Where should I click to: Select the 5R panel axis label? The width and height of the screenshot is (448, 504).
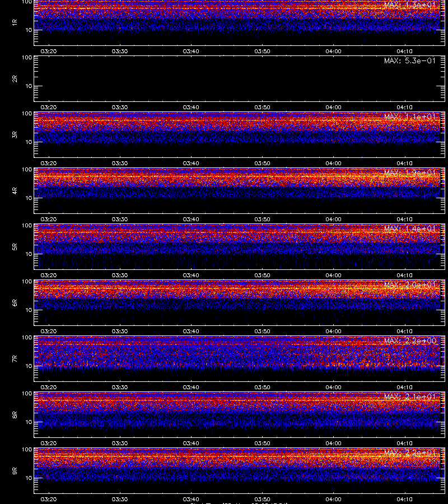(x=15, y=246)
